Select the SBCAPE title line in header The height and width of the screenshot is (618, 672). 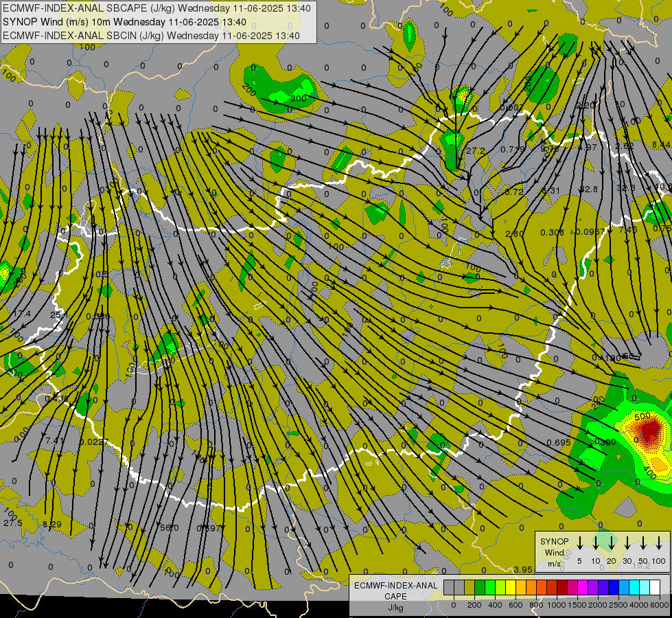pyautogui.click(x=157, y=8)
